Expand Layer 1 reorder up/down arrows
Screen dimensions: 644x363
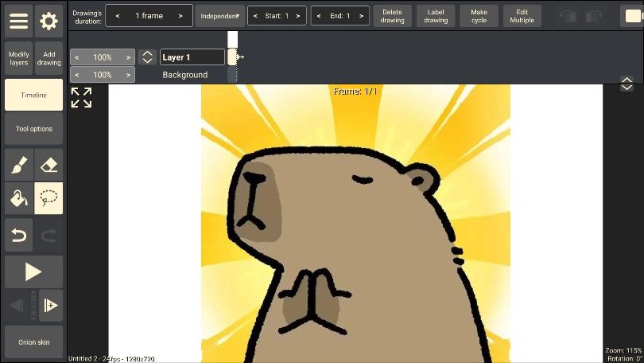click(x=147, y=57)
